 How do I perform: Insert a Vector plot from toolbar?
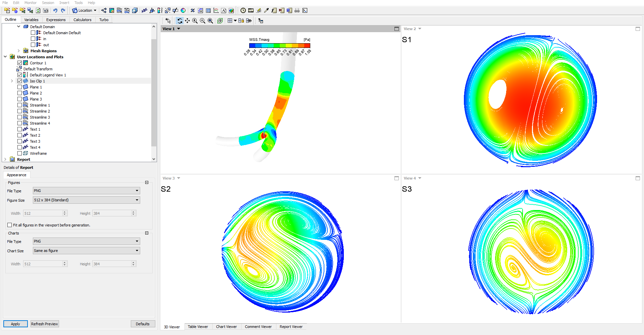(x=104, y=10)
